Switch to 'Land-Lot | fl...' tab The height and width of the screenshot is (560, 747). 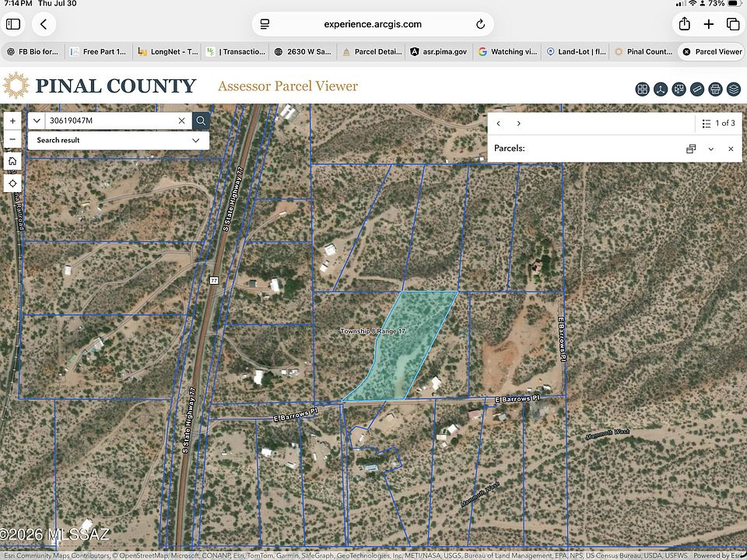click(576, 51)
